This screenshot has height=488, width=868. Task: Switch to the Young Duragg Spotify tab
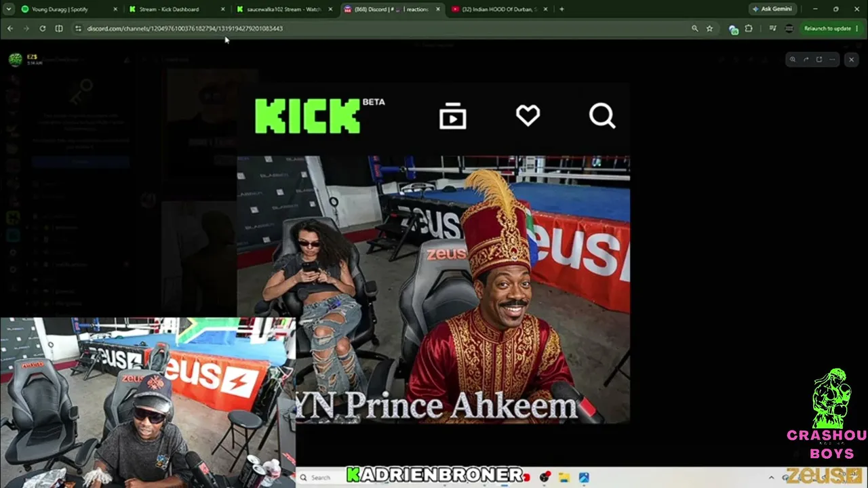click(x=68, y=9)
